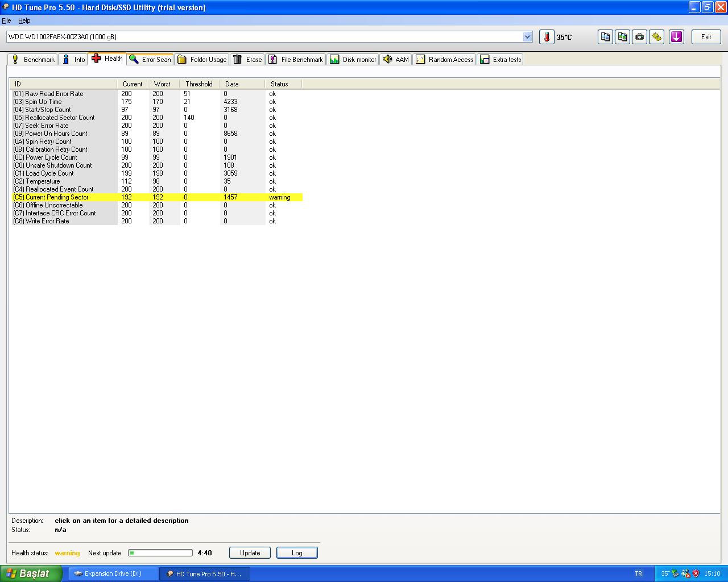
Task: Click the Exit button
Action: coord(706,37)
